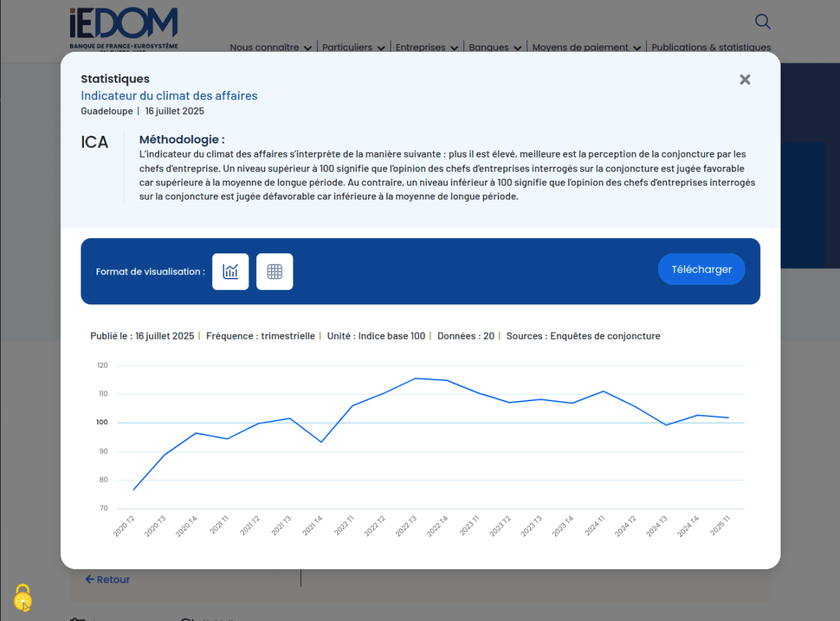Click the Télécharger button
The width and height of the screenshot is (840, 621).
701,270
